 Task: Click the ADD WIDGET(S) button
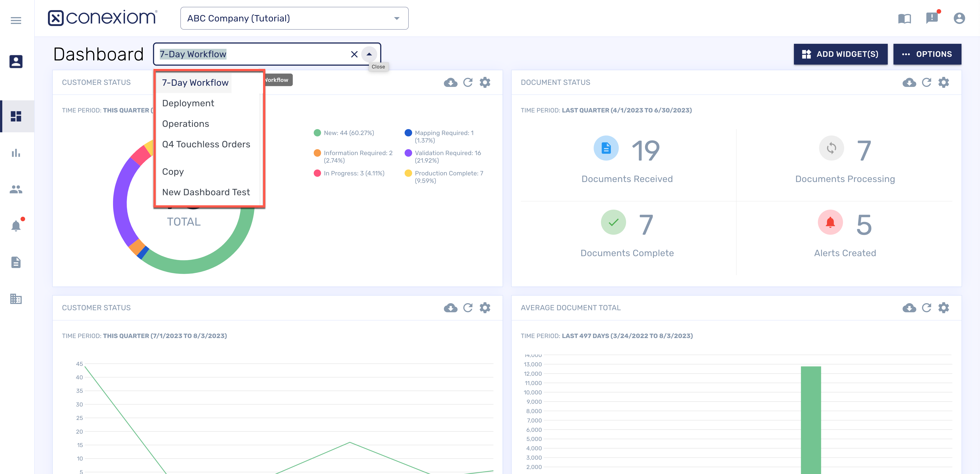(840, 54)
